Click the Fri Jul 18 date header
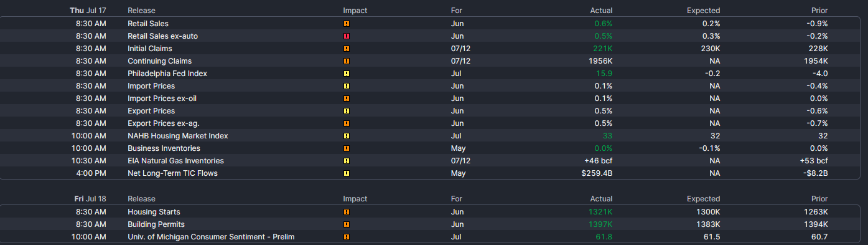The image size is (868, 245). [90, 199]
